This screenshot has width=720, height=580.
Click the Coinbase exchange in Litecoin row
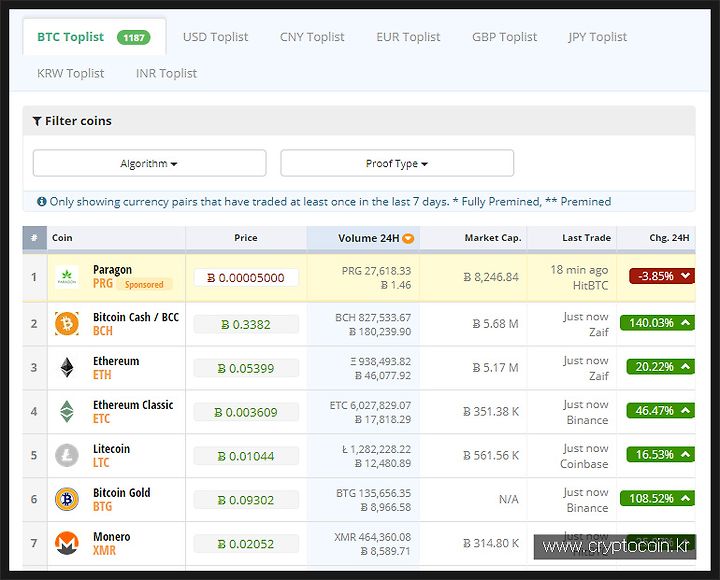point(584,464)
